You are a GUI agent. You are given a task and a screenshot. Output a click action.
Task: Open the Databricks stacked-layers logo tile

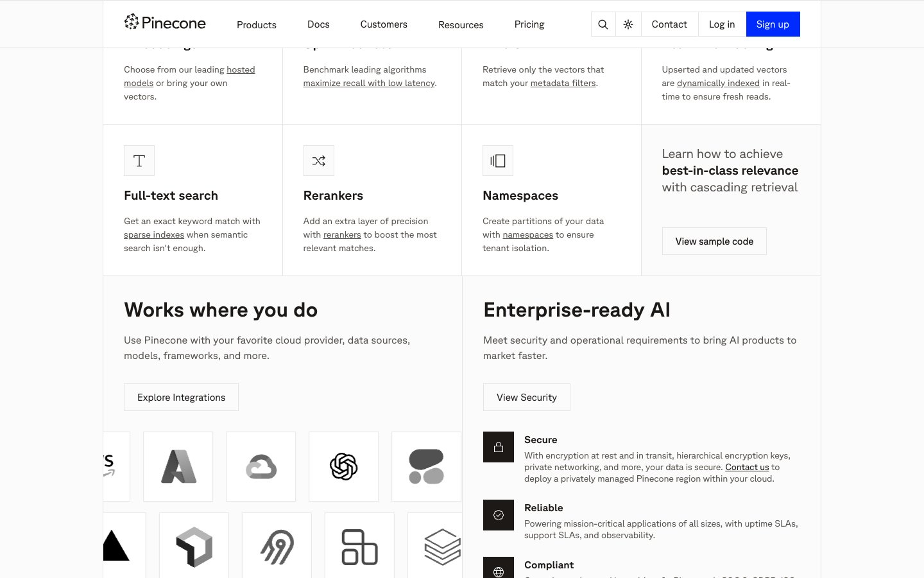pyautogui.click(x=441, y=547)
